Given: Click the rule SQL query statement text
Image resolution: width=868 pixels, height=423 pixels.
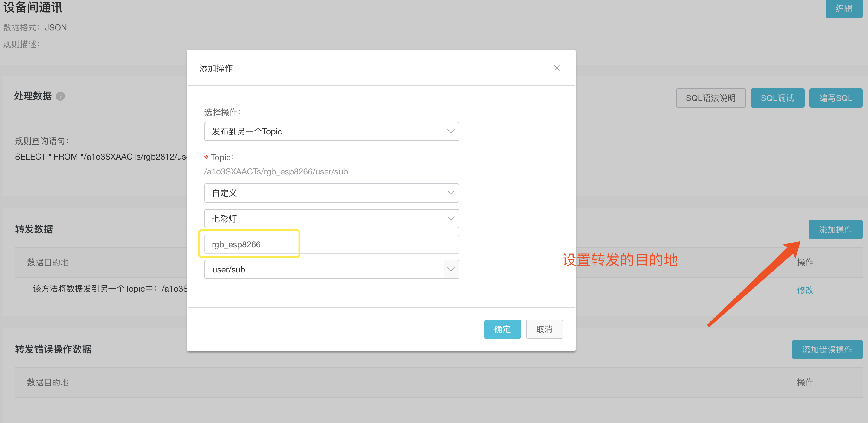Looking at the screenshot, I should point(100,157).
